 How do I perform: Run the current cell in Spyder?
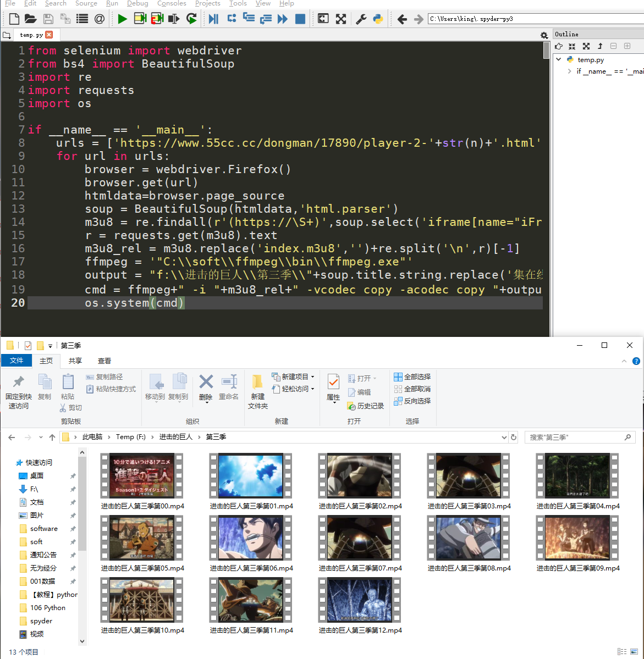tap(140, 19)
